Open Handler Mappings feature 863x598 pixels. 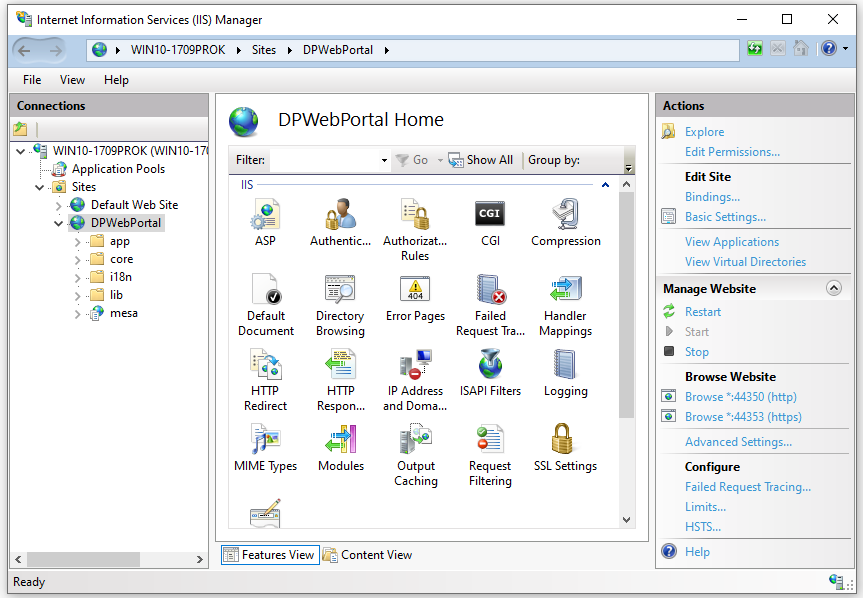tap(565, 305)
